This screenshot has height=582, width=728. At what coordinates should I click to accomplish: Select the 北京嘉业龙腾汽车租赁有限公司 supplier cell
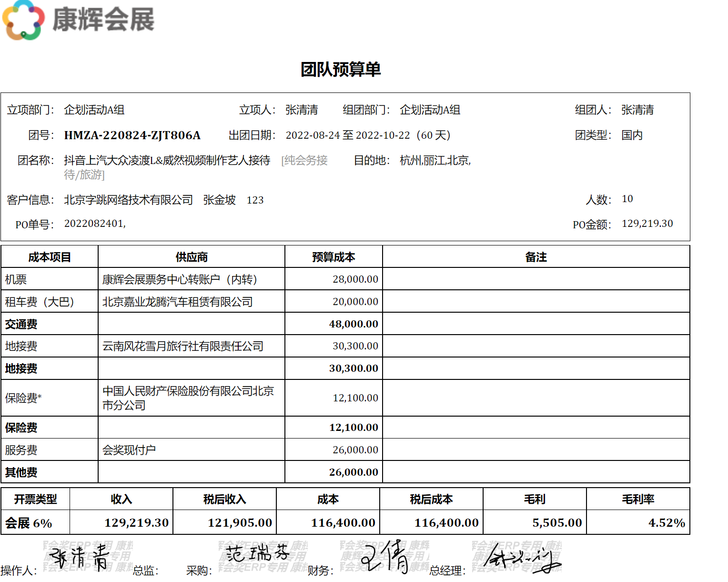tap(177, 302)
